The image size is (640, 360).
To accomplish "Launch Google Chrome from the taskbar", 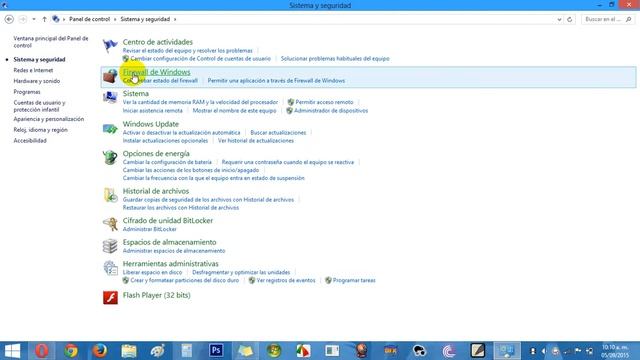I will point(71,351).
